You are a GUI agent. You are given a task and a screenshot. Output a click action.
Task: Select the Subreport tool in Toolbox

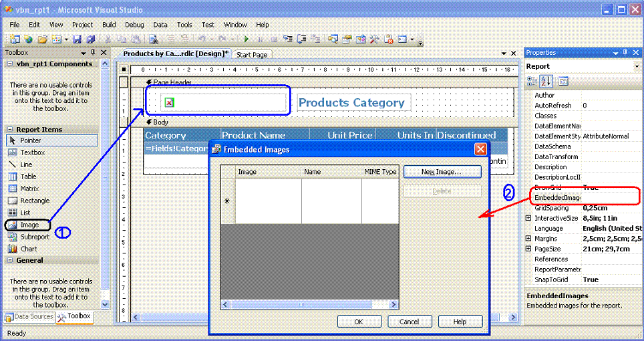pyautogui.click(x=34, y=237)
